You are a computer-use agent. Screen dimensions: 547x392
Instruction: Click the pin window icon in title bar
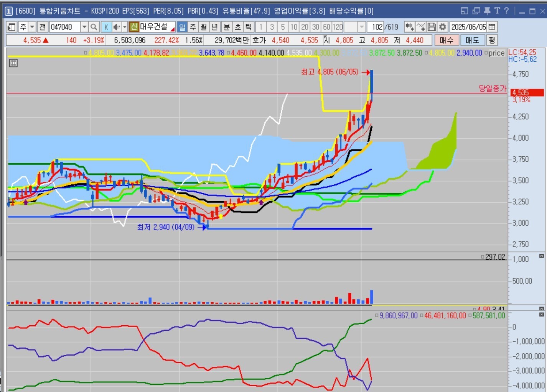[487, 11]
